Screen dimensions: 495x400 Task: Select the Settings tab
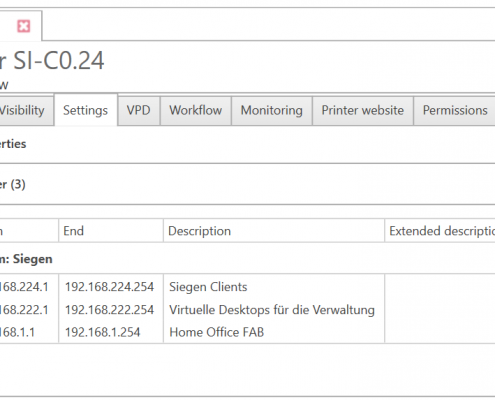click(x=86, y=110)
